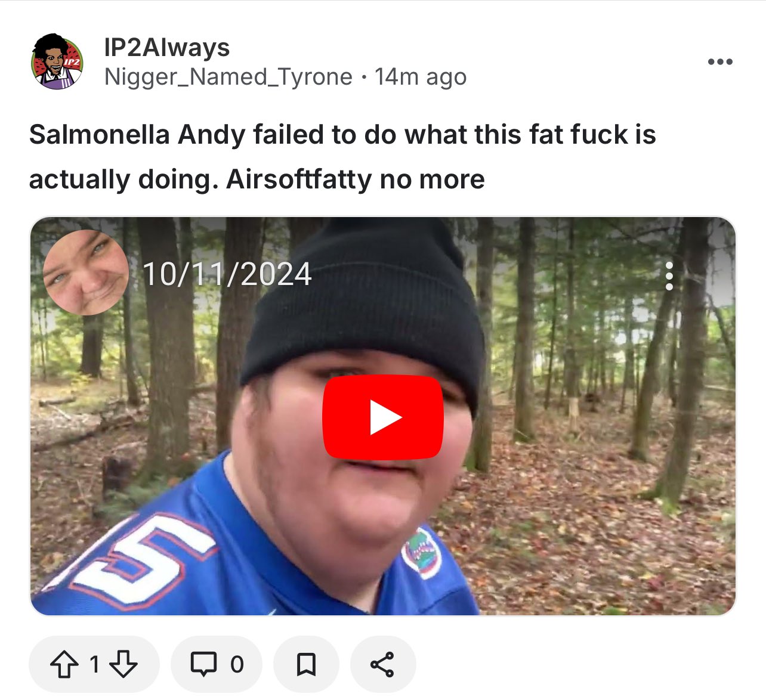The image size is (766, 700).
Task: Open the post author's username profile
Action: coord(228,77)
